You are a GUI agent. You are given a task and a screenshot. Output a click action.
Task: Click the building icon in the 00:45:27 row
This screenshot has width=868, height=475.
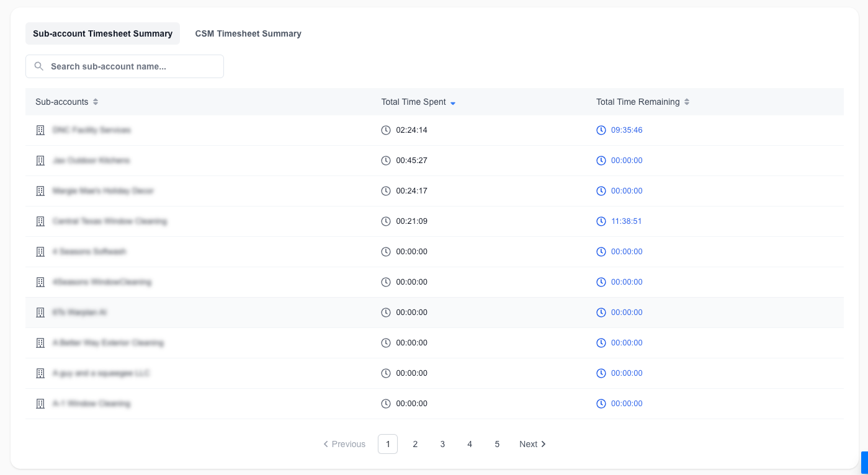(40, 161)
